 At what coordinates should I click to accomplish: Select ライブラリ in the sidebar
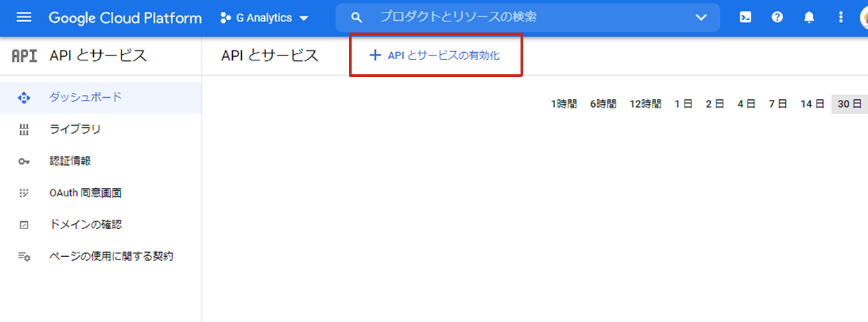coord(75,129)
